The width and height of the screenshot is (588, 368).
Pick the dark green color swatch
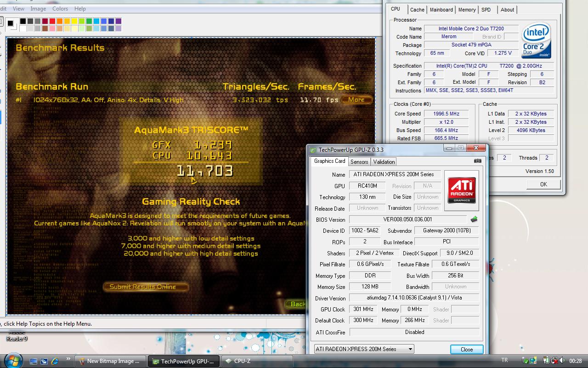click(89, 21)
